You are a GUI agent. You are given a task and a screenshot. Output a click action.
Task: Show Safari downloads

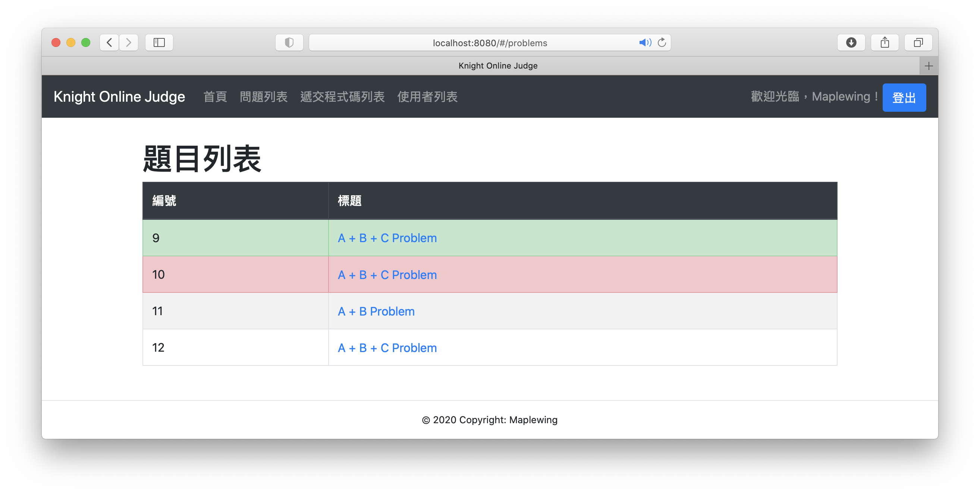[851, 42]
